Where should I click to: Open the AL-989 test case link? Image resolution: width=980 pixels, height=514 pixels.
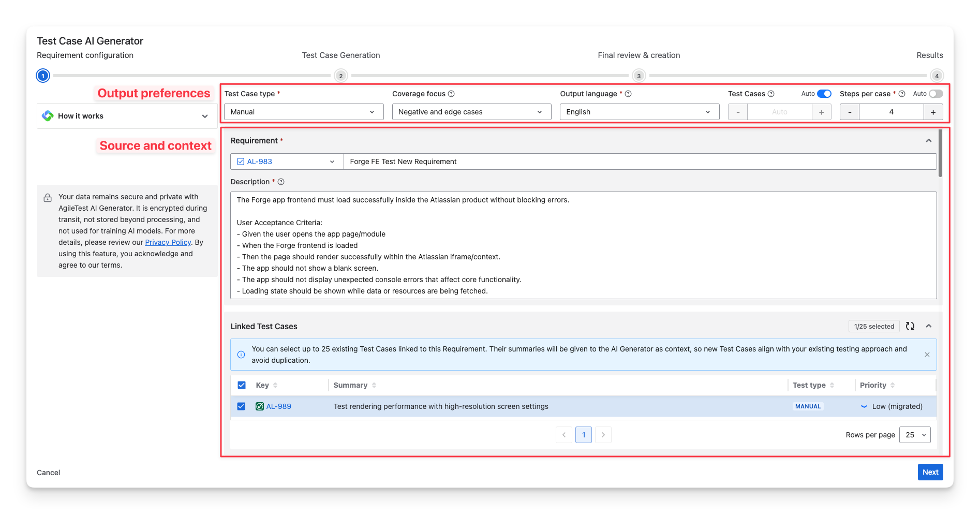pyautogui.click(x=279, y=406)
